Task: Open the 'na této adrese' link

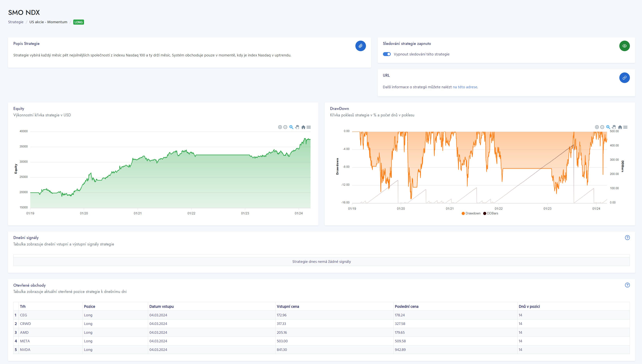Action: [x=465, y=87]
